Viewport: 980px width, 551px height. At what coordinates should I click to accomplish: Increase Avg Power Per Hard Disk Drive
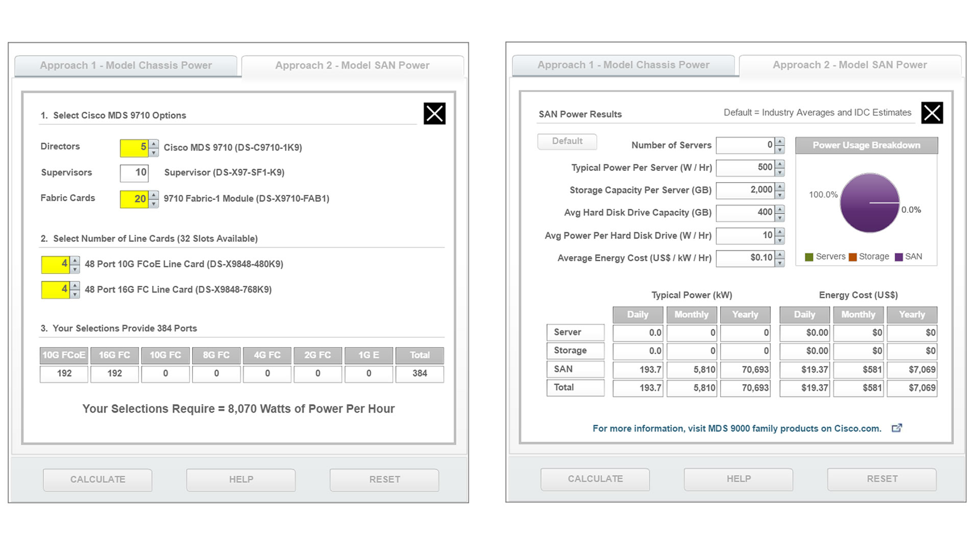coord(780,232)
